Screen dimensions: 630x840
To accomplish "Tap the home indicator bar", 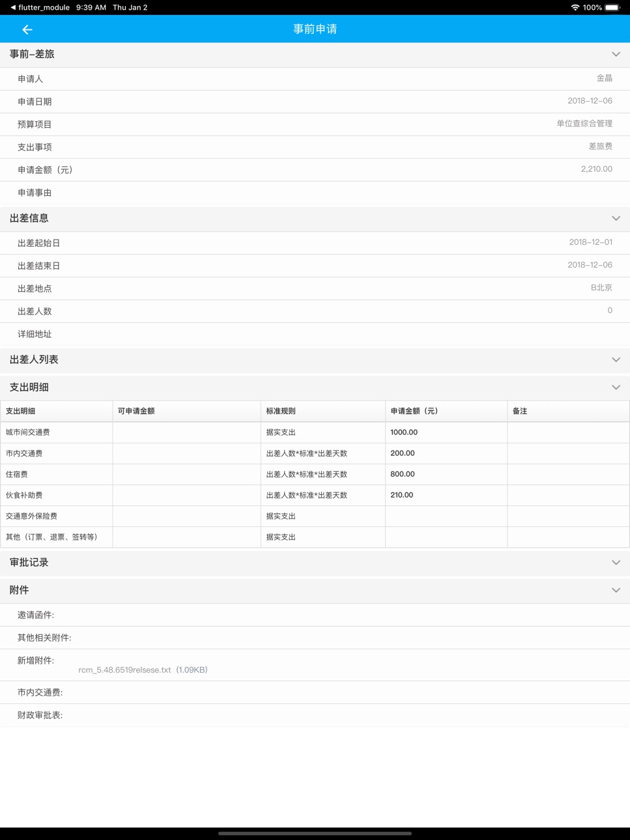I will [315, 833].
